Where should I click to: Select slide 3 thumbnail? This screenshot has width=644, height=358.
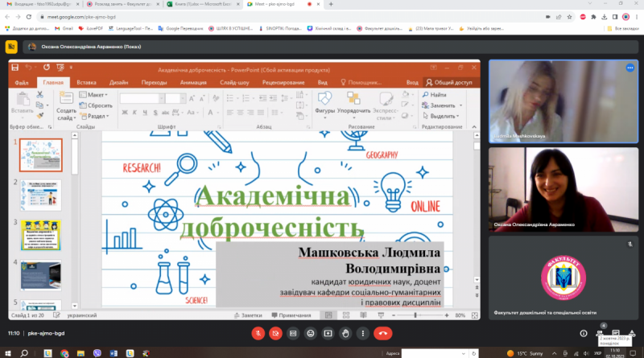(x=41, y=235)
